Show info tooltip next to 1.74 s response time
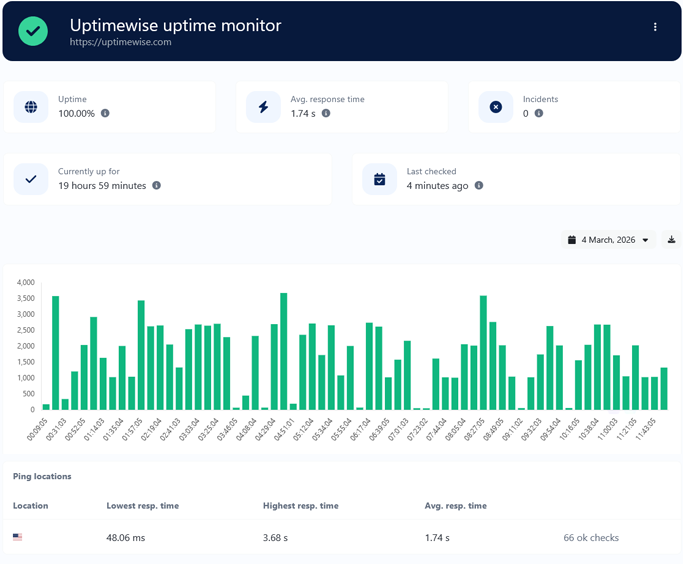 pos(326,114)
